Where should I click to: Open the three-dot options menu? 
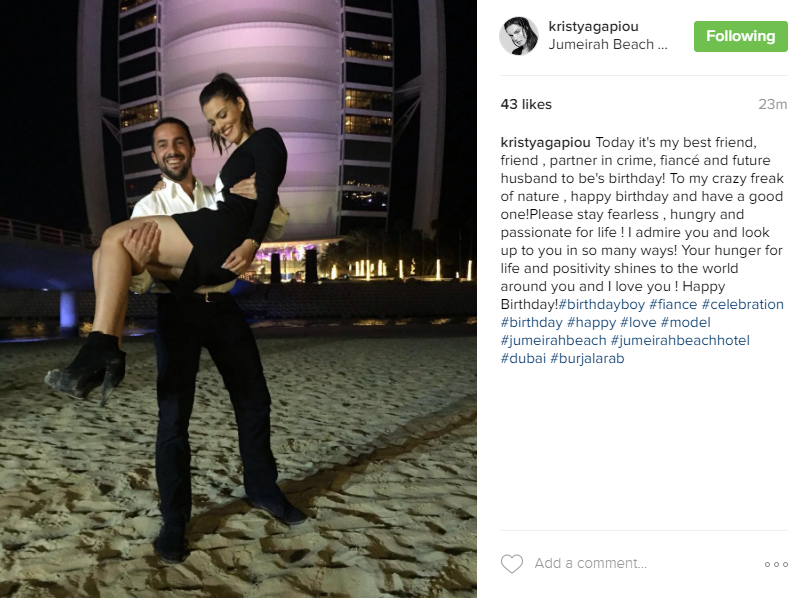776,564
